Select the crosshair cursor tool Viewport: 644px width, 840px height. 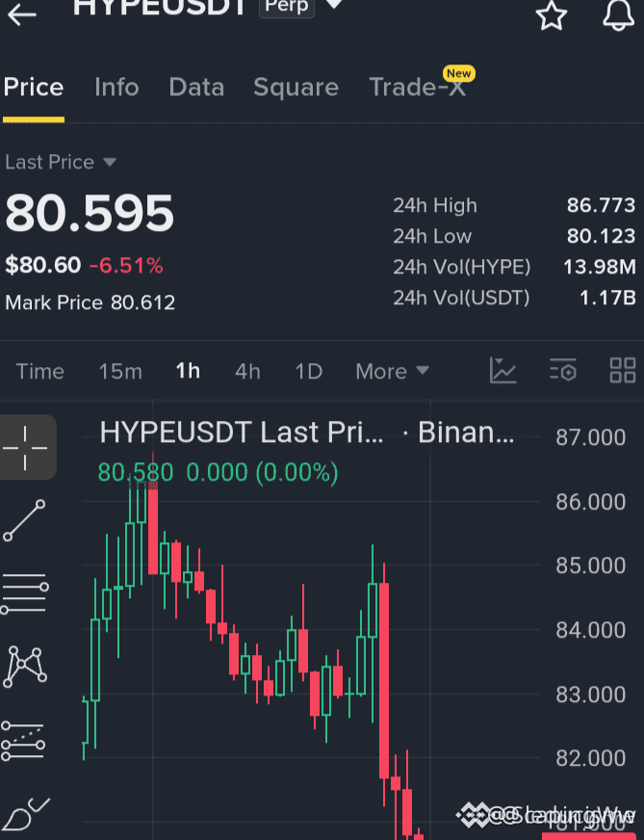point(25,448)
